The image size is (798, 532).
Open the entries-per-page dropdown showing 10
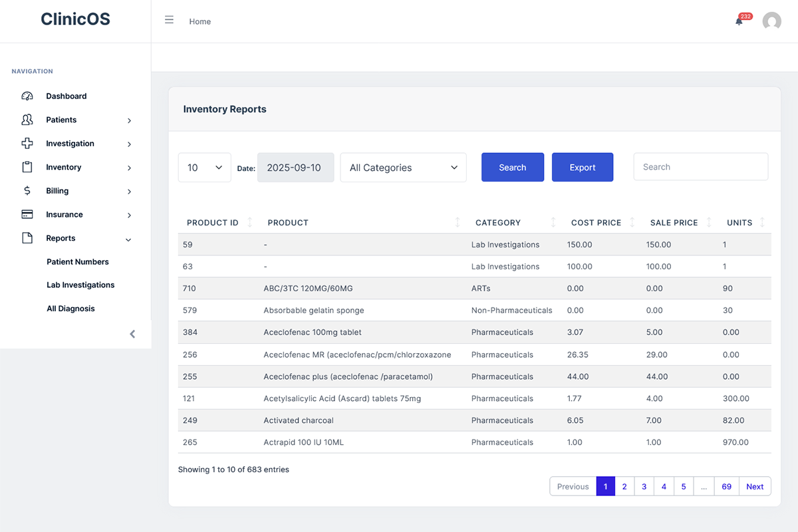(204, 167)
